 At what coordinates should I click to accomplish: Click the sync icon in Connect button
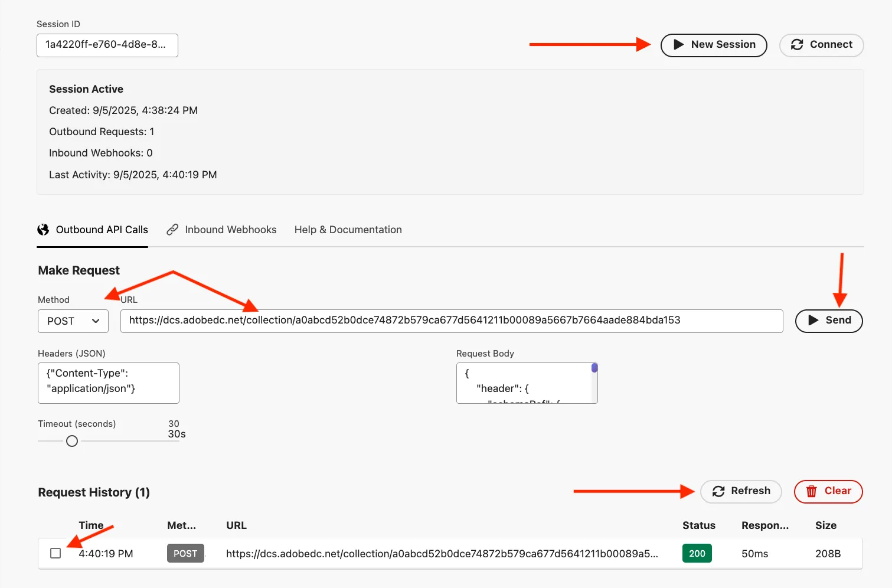797,45
